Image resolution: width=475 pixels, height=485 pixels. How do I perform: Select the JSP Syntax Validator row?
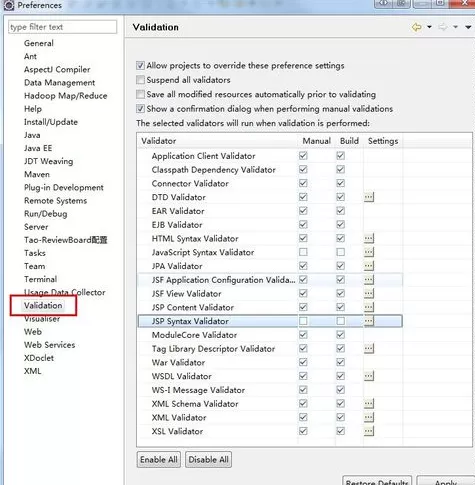pos(270,321)
